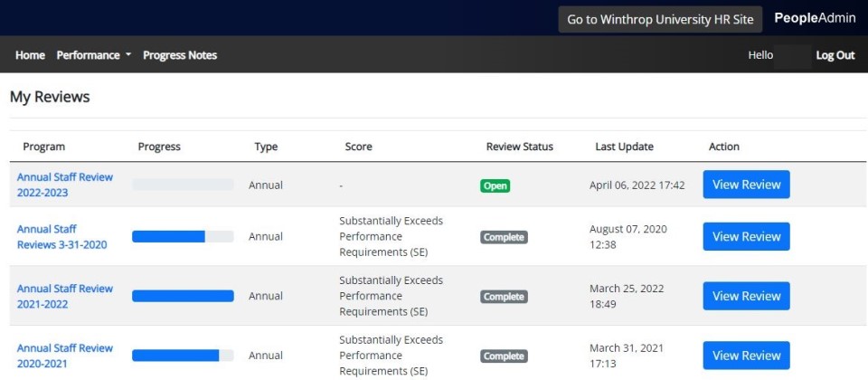868x380 pixels.
Task: View Review for the 2021-2022 program
Action: click(x=746, y=296)
